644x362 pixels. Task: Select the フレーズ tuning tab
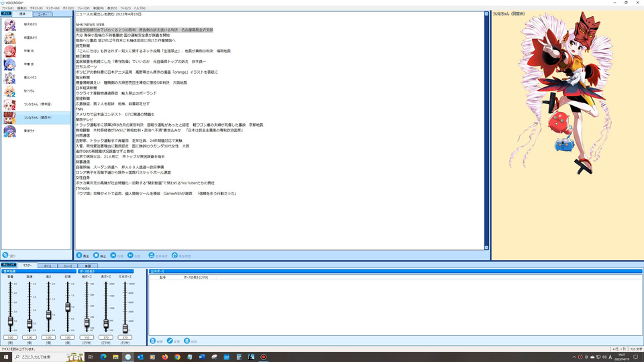pyautogui.click(x=68, y=266)
